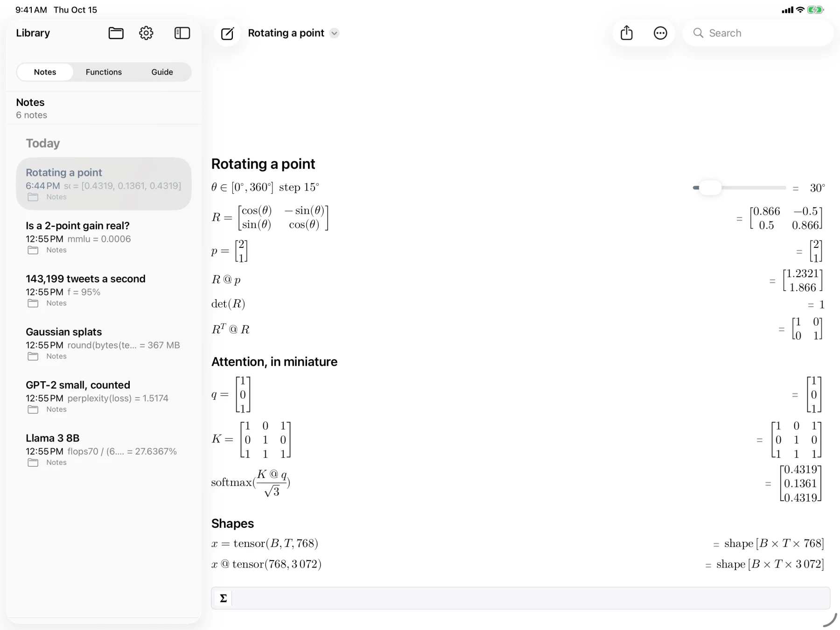Click folder icon under Llama 3 8B note
Image resolution: width=840 pixels, height=630 pixels.
coord(33,463)
